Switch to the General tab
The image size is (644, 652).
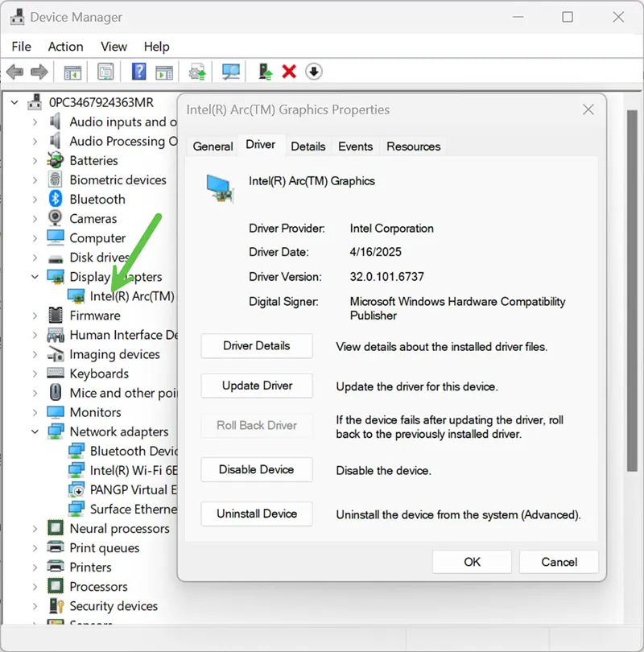213,146
